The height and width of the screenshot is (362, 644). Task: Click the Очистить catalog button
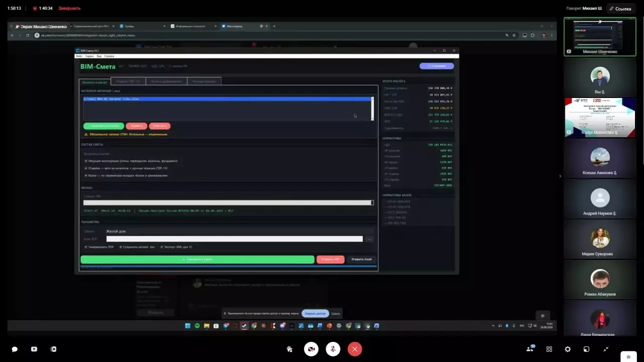click(159, 126)
